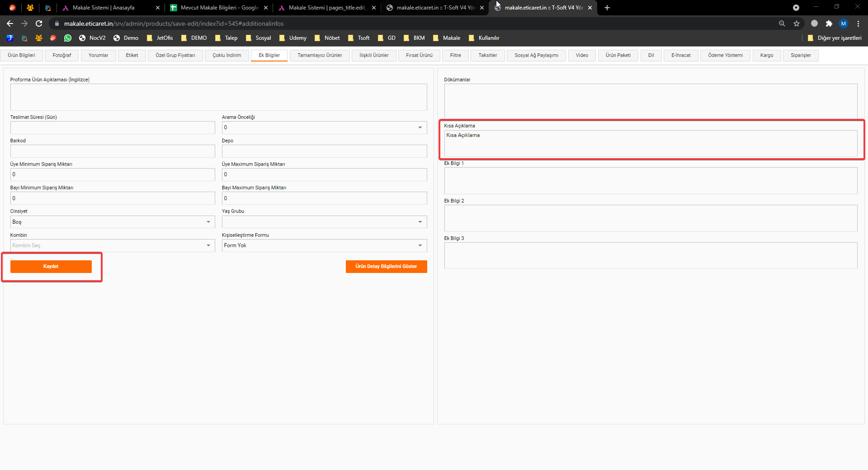Click the Kısa Açıklama text area
This screenshot has height=470, width=868.
click(x=651, y=143)
